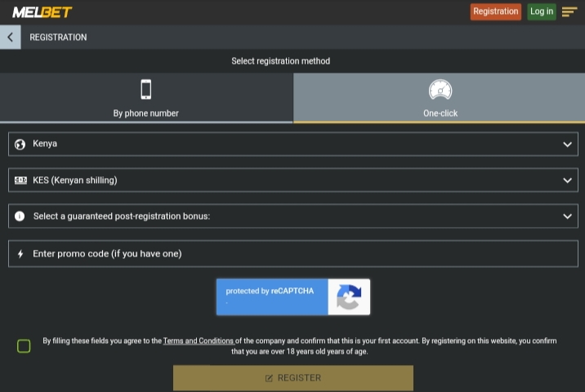Click the orange Registration button

tap(495, 11)
